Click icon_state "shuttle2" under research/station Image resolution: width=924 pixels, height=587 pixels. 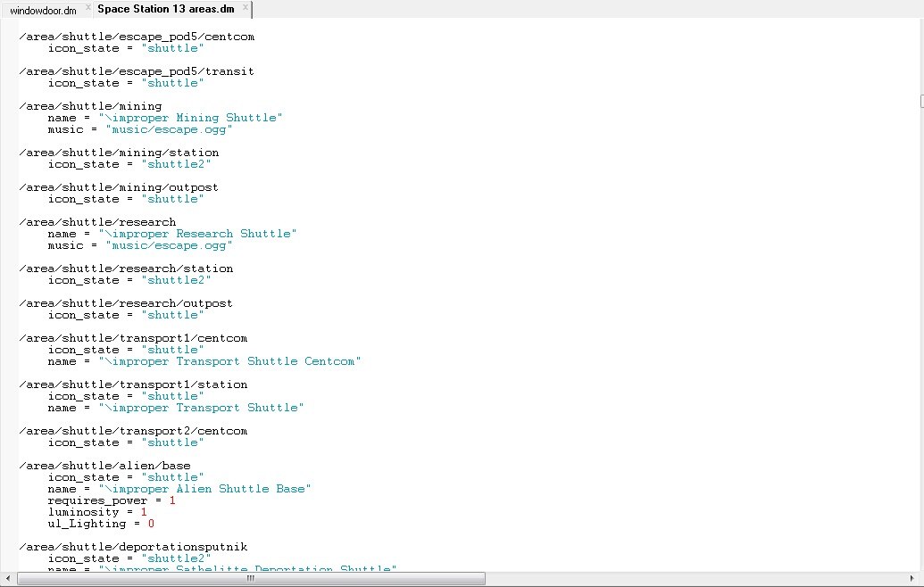(x=129, y=280)
